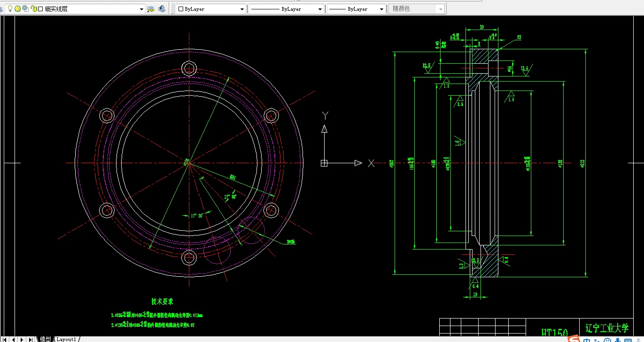This screenshot has height=342, width=644.
Task: Expand the ByLayer lineweight dropdown
Action: tap(381, 9)
